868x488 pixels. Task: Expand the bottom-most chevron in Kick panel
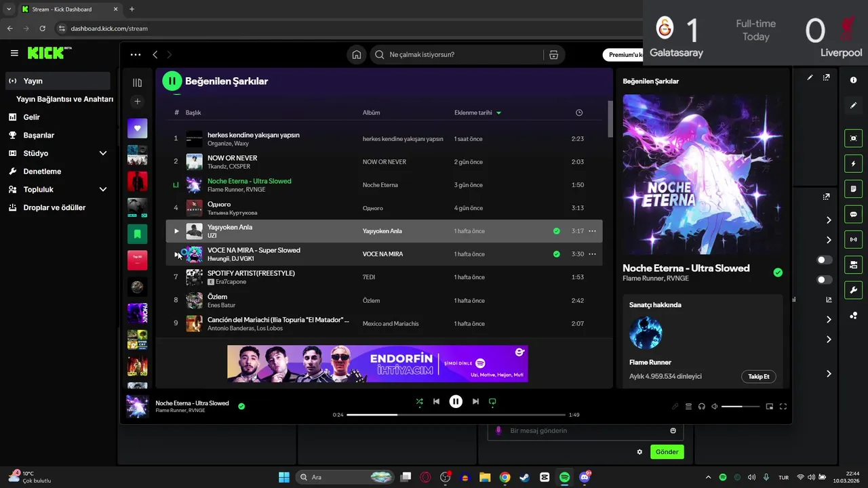829,374
